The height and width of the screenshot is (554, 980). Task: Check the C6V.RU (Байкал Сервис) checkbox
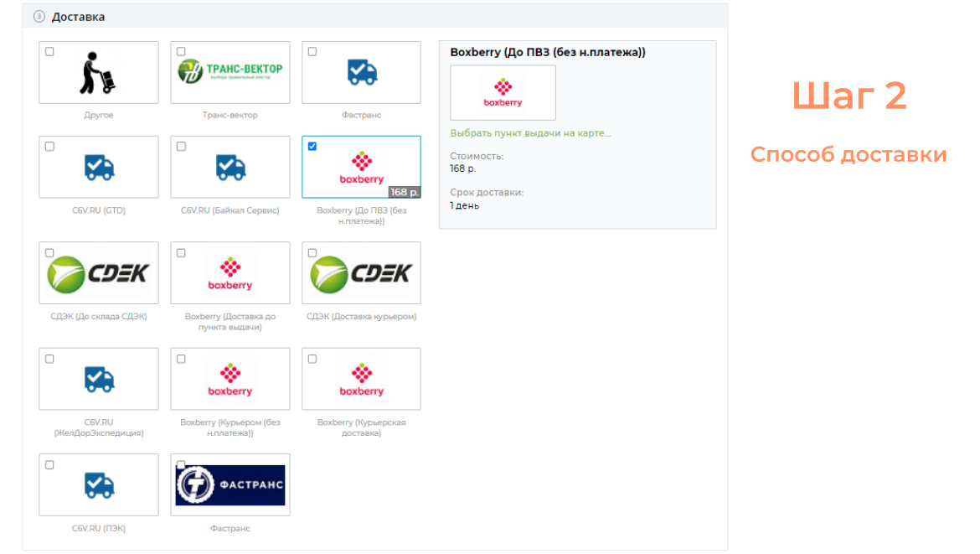point(181,147)
